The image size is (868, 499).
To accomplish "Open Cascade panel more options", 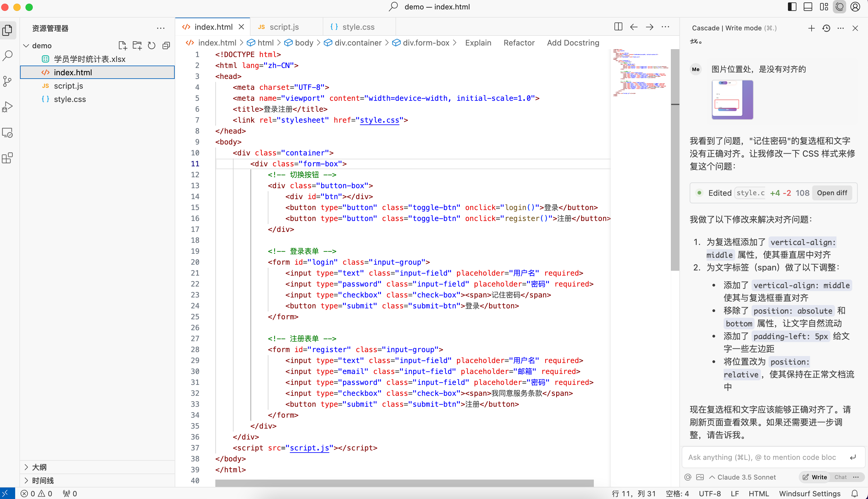I will click(841, 28).
